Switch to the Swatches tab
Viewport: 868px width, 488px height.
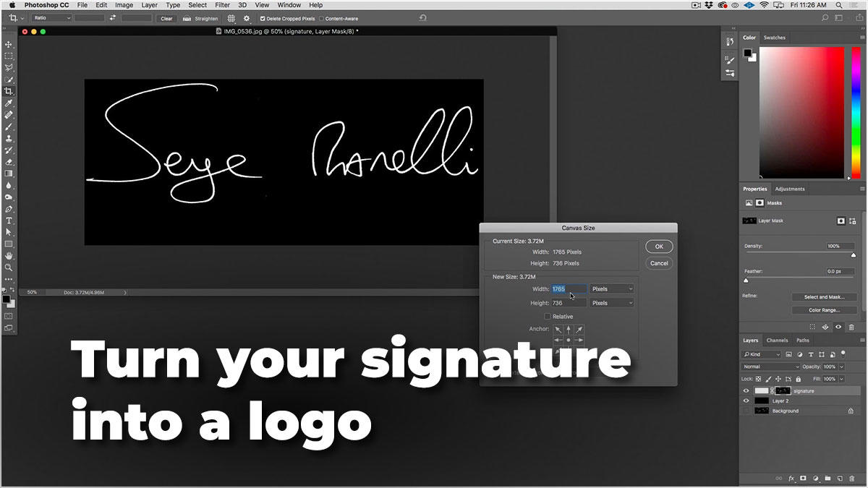pos(775,38)
